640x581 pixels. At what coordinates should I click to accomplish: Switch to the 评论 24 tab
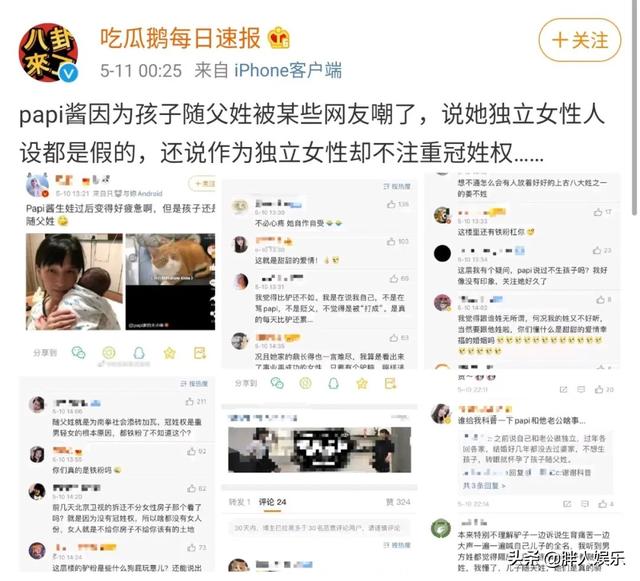point(272,502)
